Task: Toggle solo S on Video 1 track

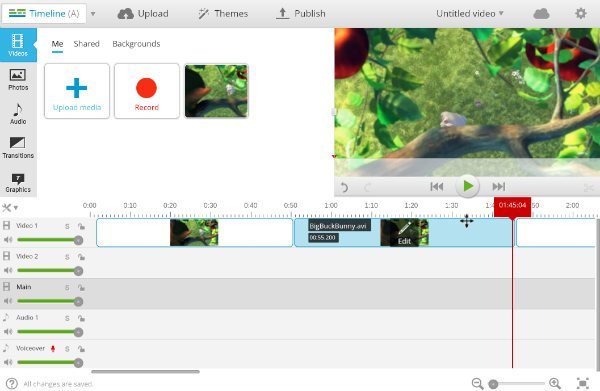Action: (x=67, y=226)
